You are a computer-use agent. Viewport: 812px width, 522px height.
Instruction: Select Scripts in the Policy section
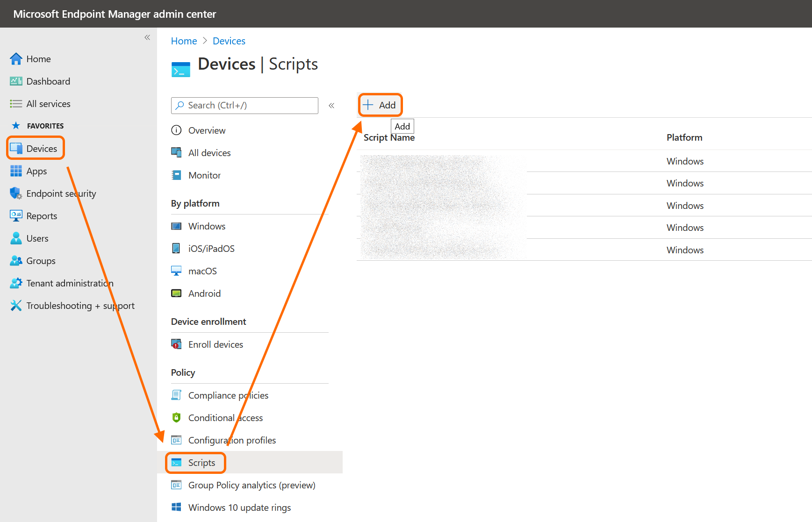[201, 463]
